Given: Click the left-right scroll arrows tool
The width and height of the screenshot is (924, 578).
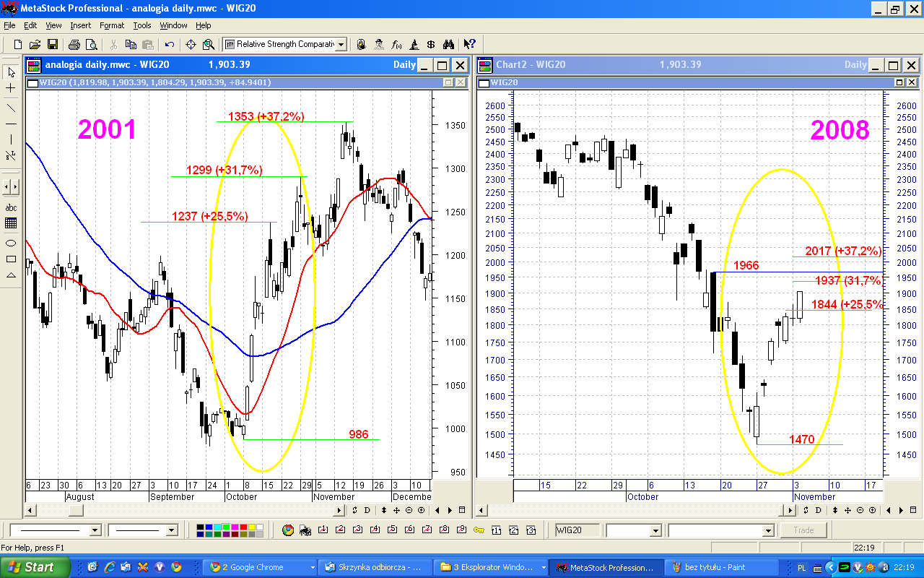Looking at the screenshot, I should tap(11, 188).
